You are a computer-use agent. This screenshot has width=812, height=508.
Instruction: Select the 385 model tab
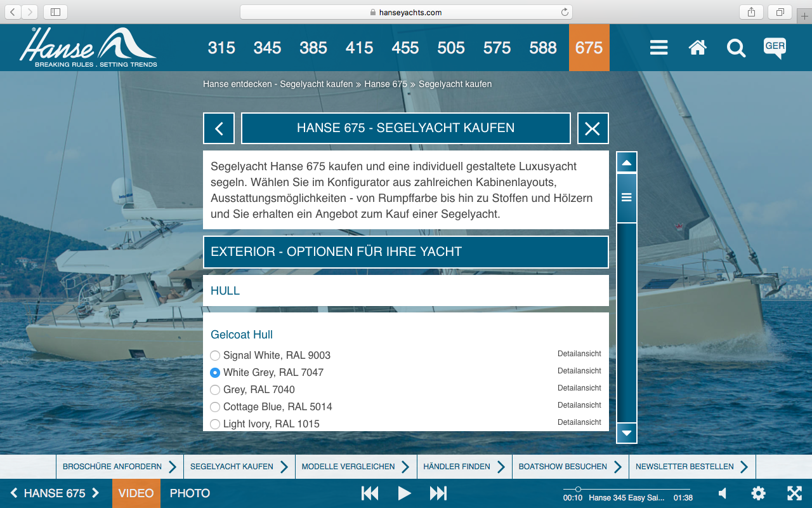point(313,48)
